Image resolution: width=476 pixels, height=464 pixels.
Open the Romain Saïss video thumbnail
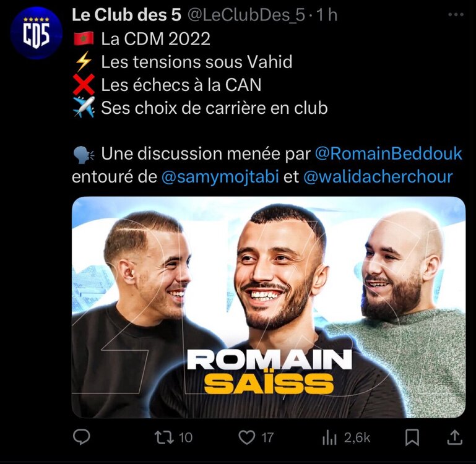point(269,307)
